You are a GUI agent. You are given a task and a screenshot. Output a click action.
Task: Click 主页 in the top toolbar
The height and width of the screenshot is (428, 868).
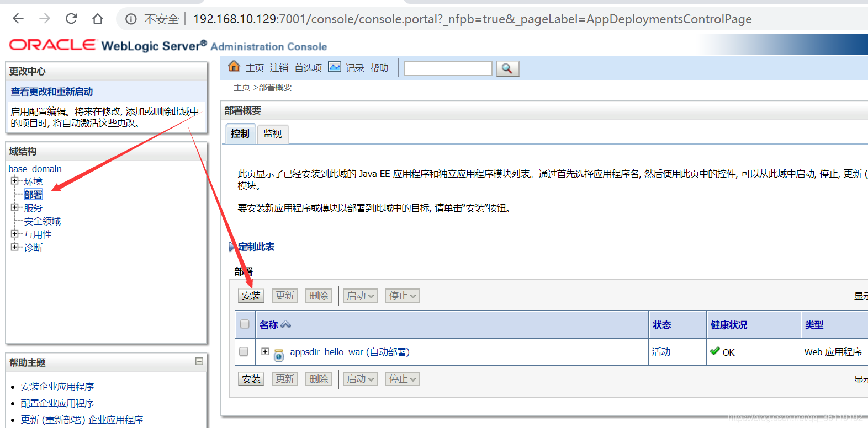[x=255, y=68]
